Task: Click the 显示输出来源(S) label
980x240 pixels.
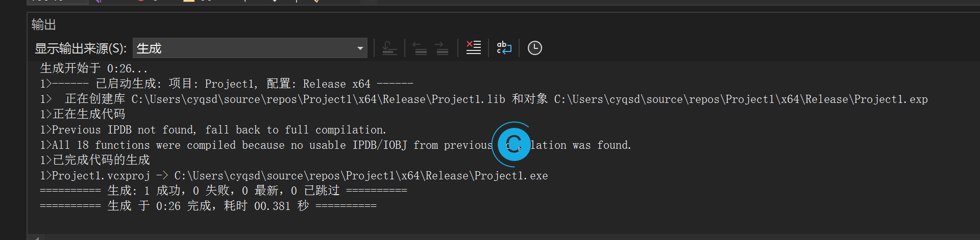Action: click(x=80, y=48)
